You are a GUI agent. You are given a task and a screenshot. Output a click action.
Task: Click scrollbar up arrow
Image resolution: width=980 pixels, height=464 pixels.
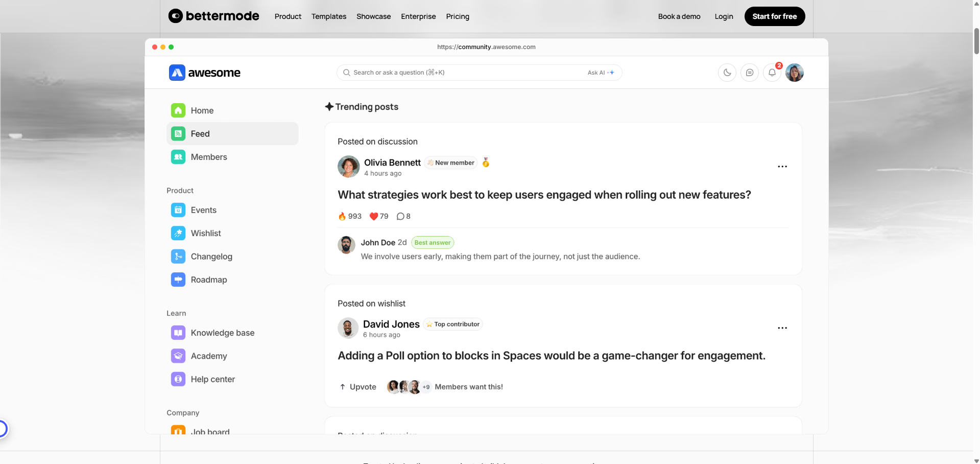pyautogui.click(x=976, y=3)
